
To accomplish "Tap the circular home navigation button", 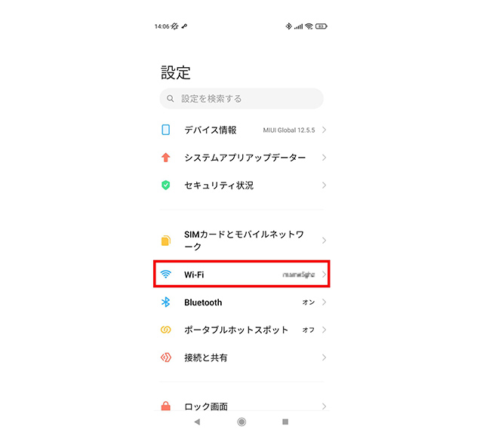I will coord(241,422).
